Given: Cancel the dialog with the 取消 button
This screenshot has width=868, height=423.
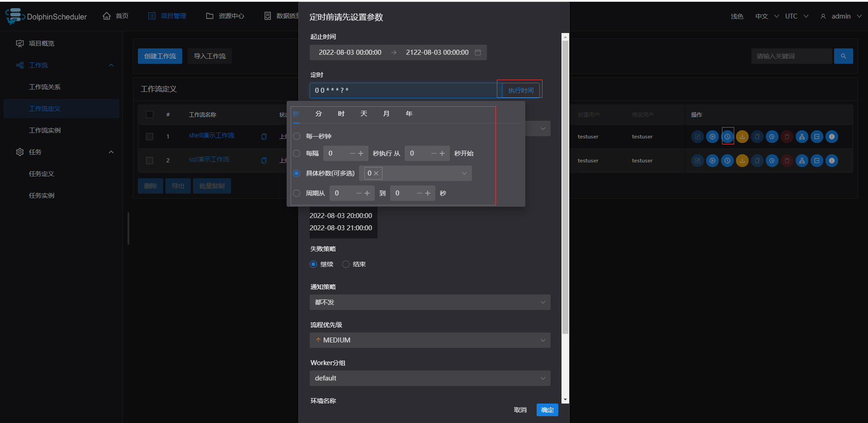Looking at the screenshot, I should point(520,410).
